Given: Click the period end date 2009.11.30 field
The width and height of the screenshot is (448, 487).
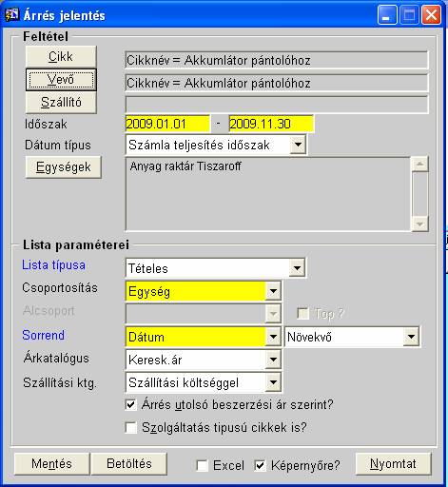Looking at the screenshot, I should [271, 124].
